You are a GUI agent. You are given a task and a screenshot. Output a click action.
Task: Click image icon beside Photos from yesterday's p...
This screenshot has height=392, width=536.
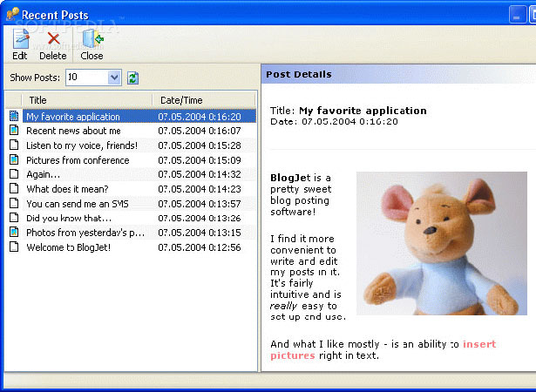[14, 232]
